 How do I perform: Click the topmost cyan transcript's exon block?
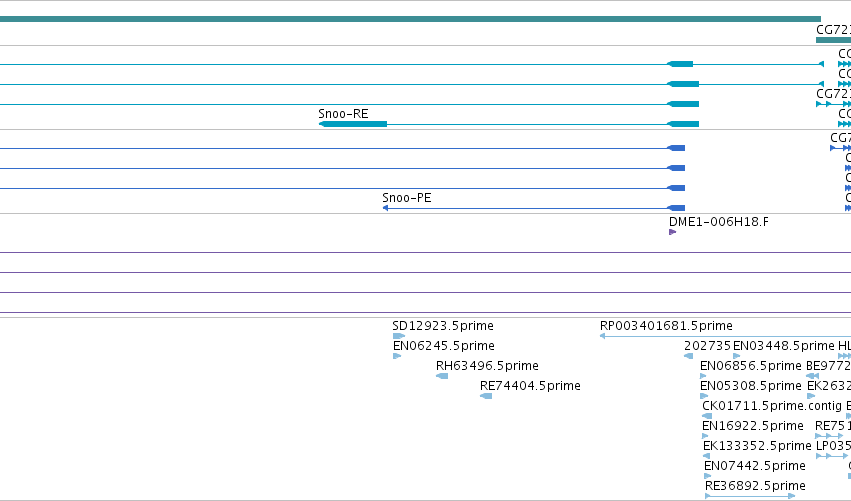click(x=680, y=64)
